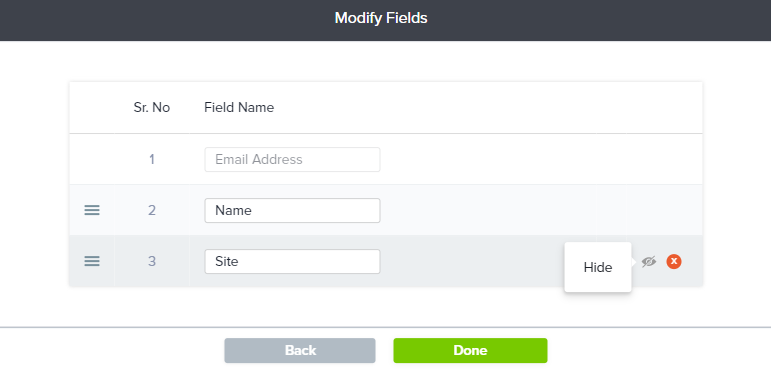Viewport: 771px width, 371px height.
Task: Select serial number 3 in the table
Action: (152, 261)
